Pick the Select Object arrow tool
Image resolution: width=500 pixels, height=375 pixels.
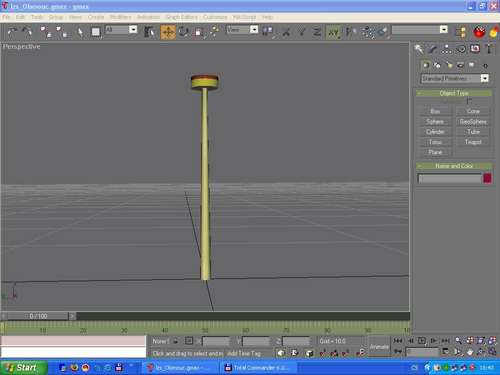coord(80,32)
